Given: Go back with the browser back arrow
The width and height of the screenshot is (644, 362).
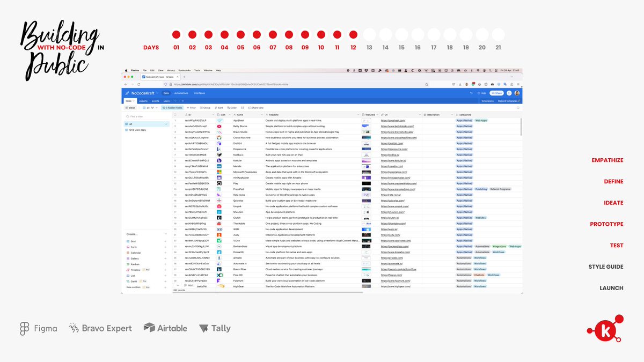Looking at the screenshot, I should point(126,84).
